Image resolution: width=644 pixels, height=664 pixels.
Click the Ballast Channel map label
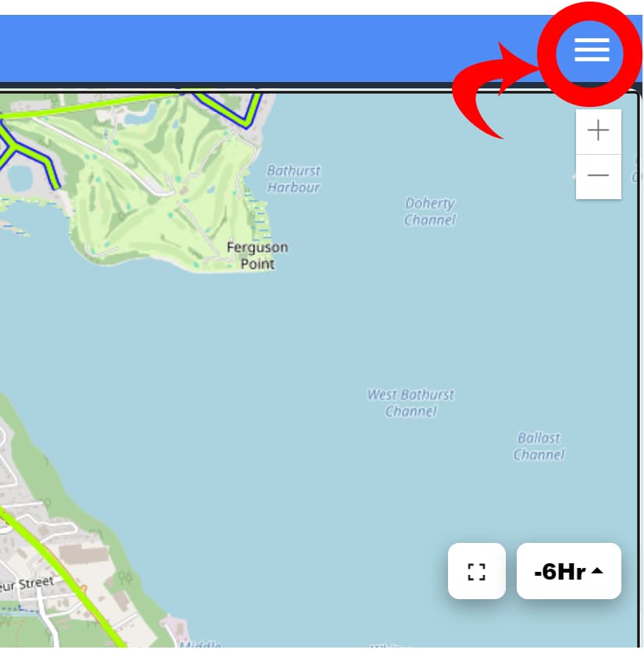[539, 446]
